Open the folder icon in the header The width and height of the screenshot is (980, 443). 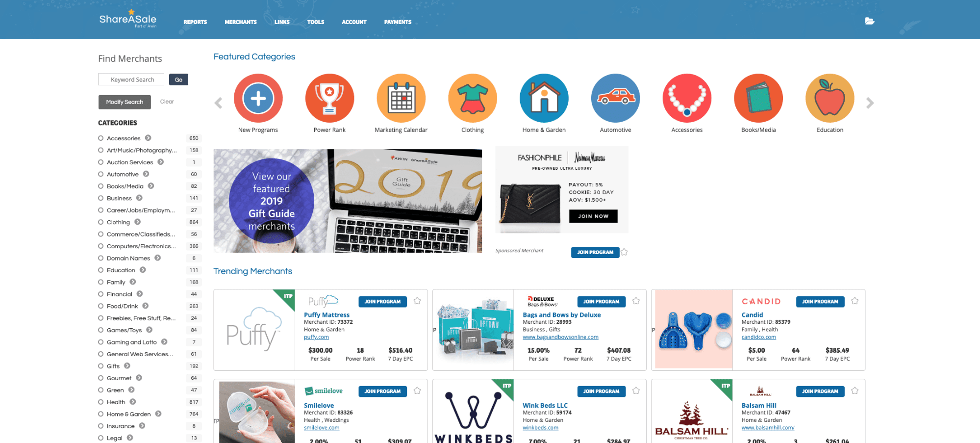[870, 21]
